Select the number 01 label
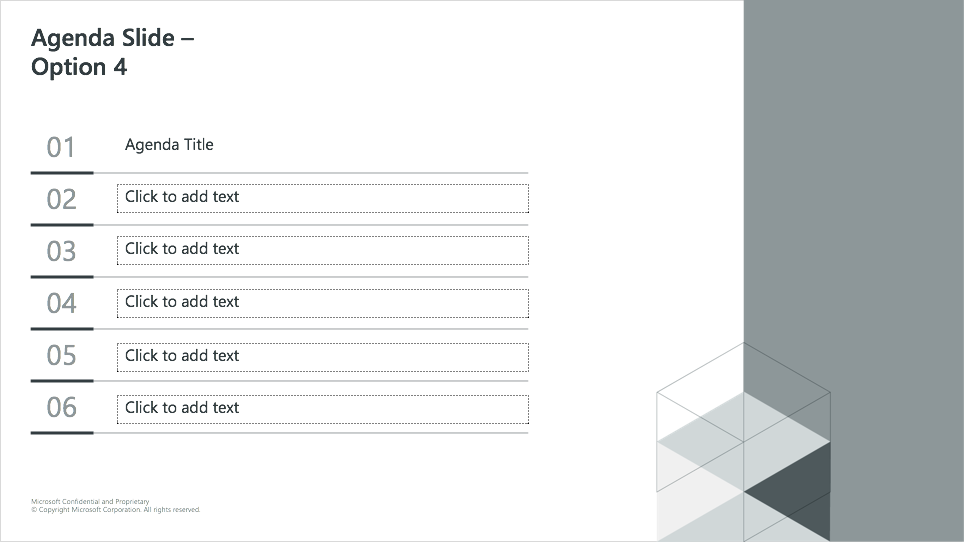Viewport: 964px width, 542px height. [x=61, y=147]
